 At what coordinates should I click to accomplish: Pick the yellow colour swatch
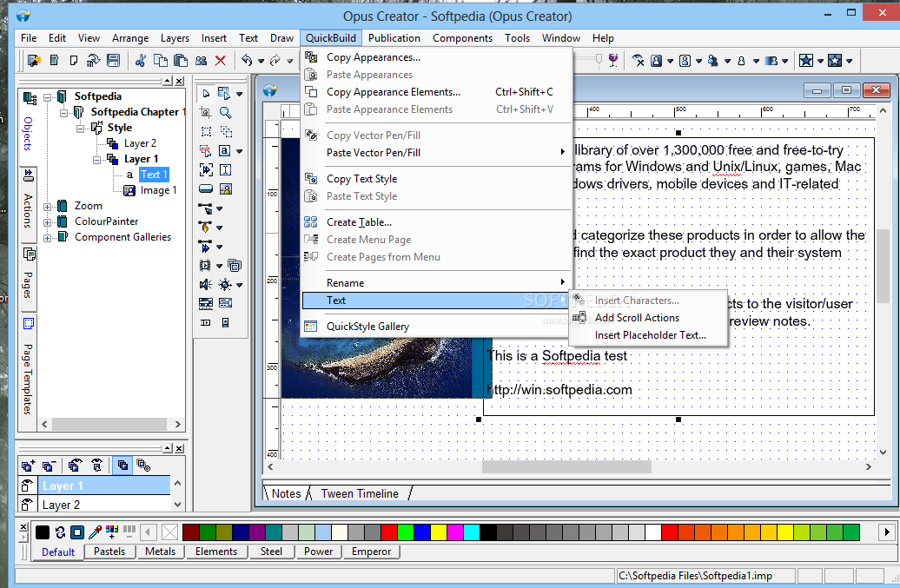(x=439, y=532)
